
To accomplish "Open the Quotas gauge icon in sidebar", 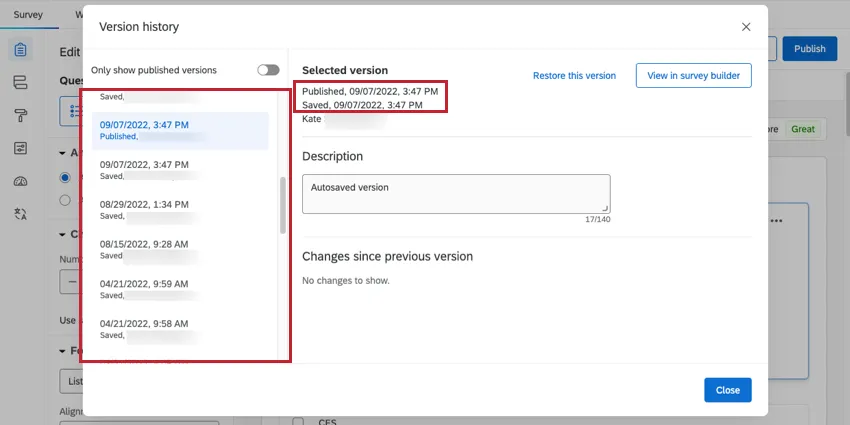I will [x=21, y=181].
